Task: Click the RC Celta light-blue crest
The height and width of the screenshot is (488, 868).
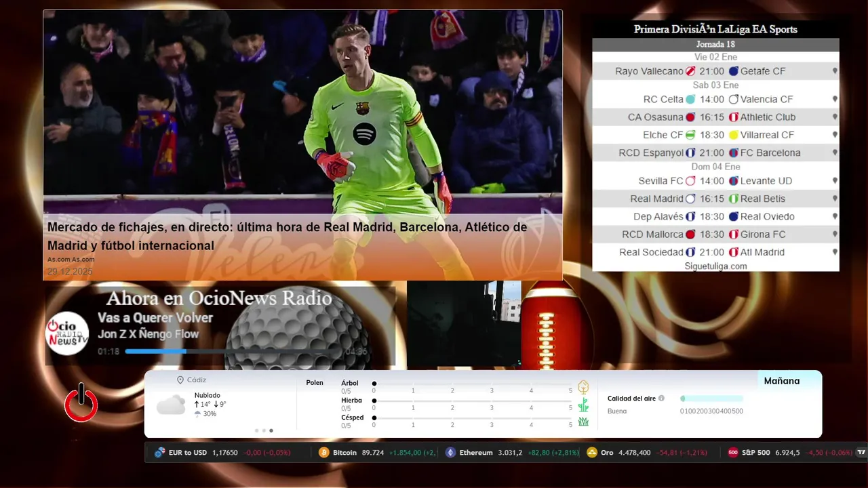Action: coord(690,99)
